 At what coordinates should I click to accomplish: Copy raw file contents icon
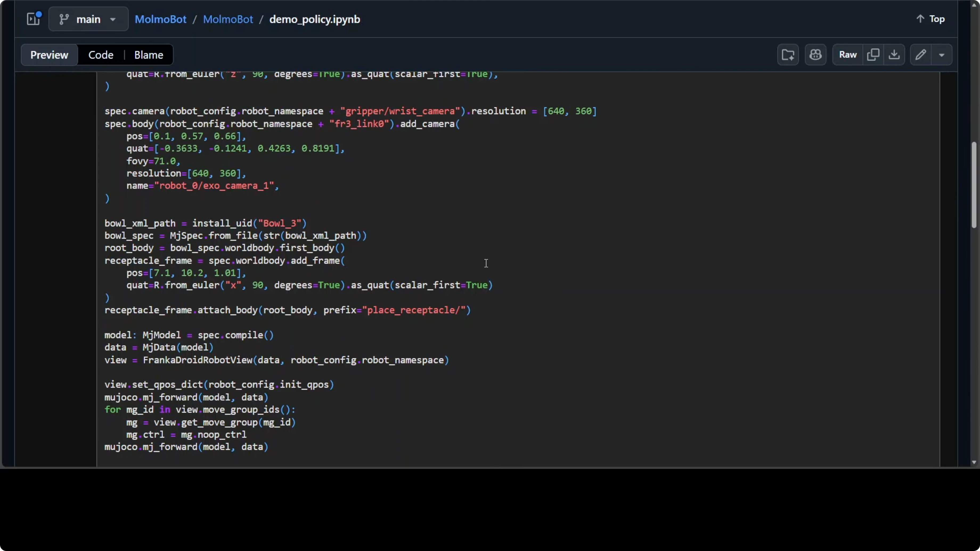click(x=873, y=55)
